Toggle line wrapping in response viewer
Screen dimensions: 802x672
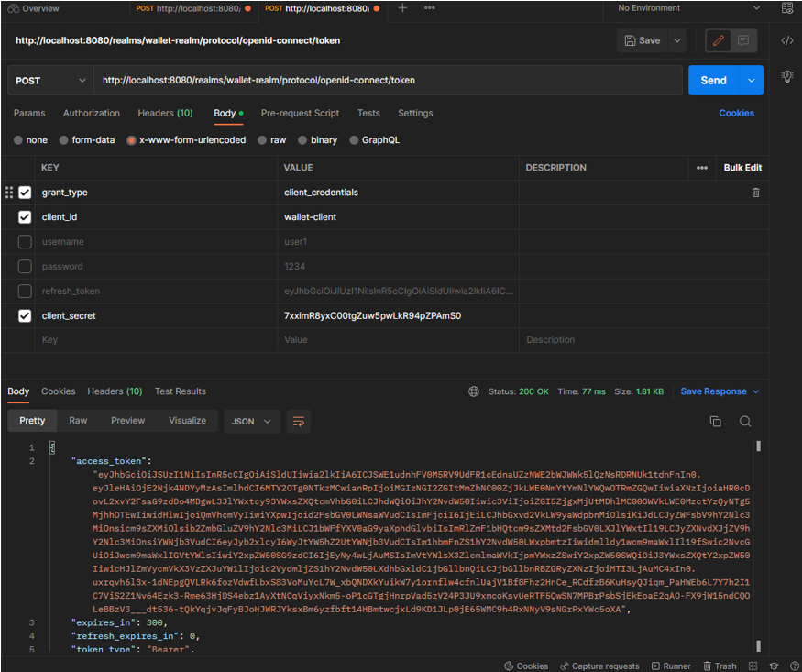click(x=299, y=421)
